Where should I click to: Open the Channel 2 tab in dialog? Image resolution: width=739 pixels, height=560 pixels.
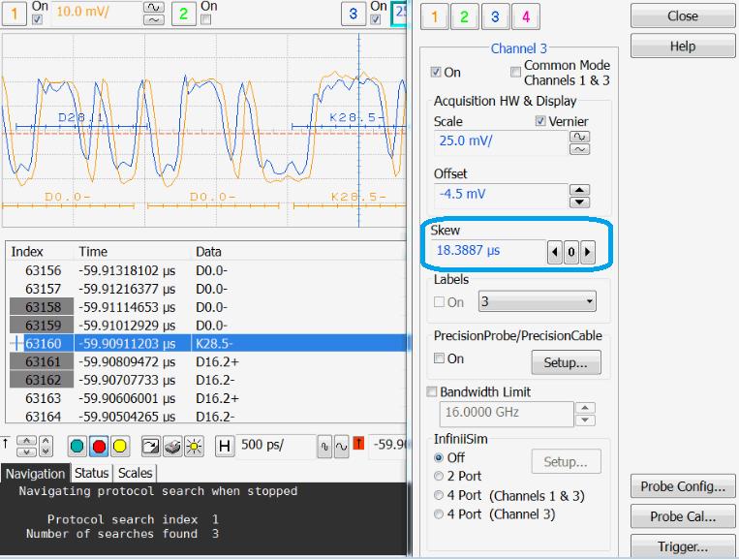point(464,17)
